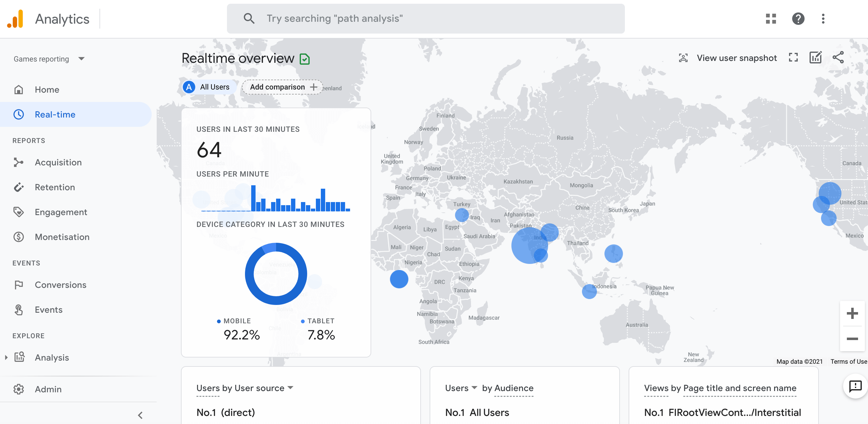Click the search bar input field
The width and height of the screenshot is (868, 424).
(425, 19)
